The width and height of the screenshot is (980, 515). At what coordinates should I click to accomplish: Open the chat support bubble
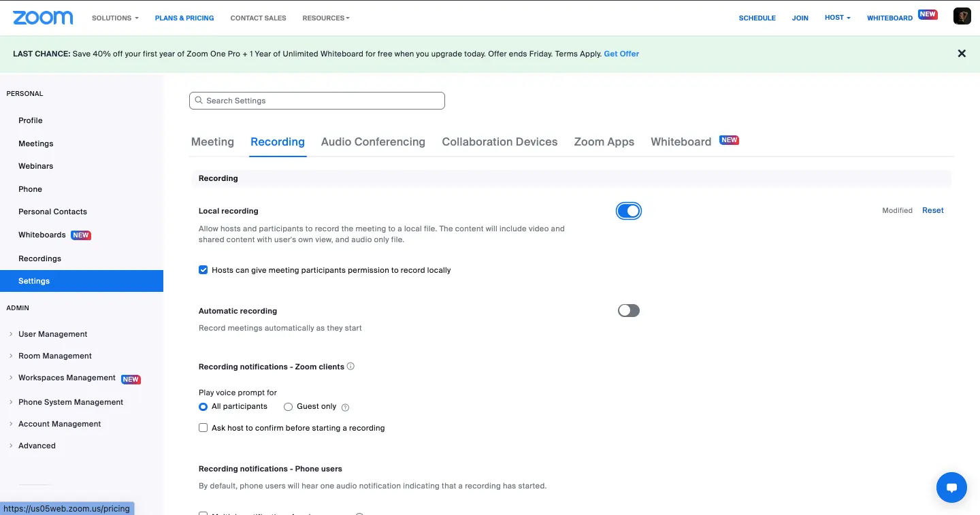(x=951, y=487)
